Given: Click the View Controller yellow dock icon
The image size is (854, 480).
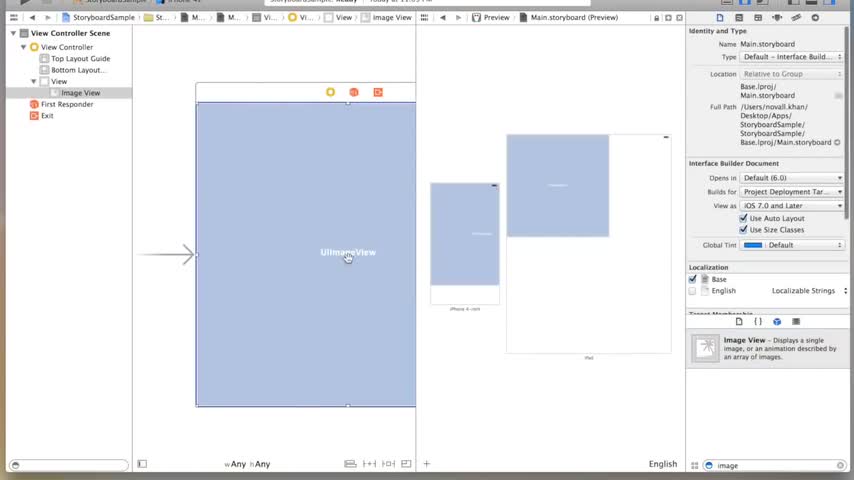Looking at the screenshot, I should tap(331, 92).
